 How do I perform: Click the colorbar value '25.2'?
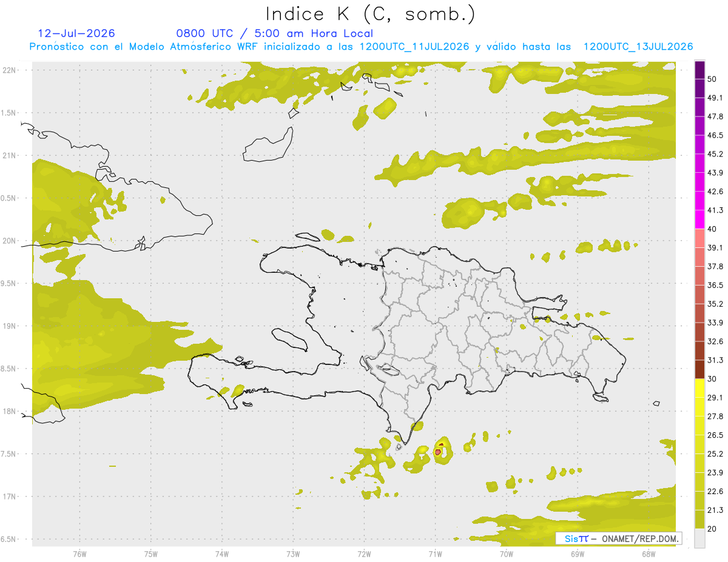(x=715, y=454)
